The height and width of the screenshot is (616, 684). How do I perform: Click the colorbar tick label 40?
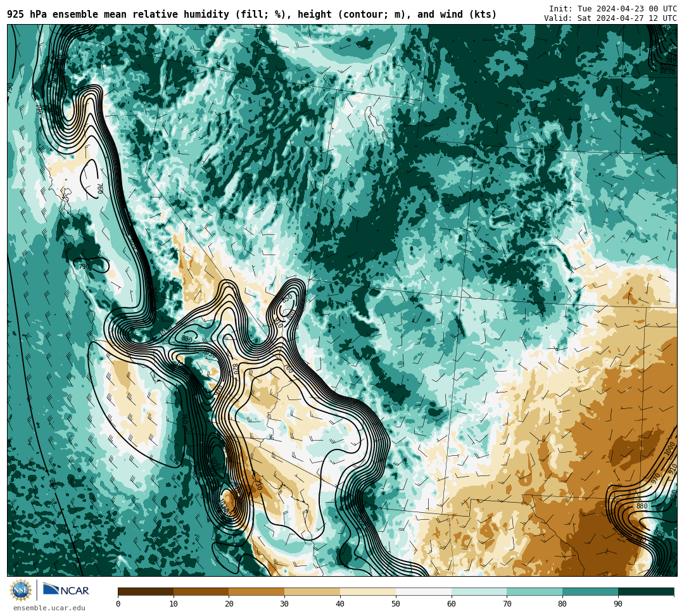(340, 604)
